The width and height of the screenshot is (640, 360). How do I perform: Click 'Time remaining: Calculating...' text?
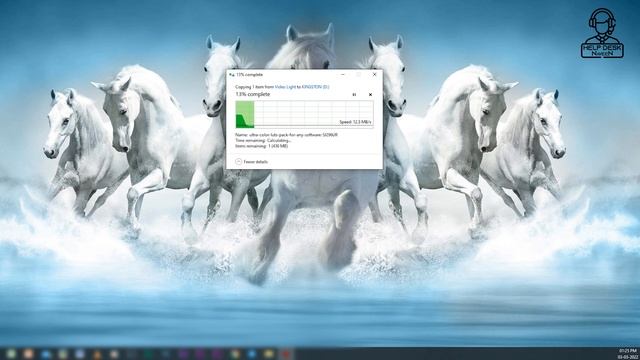coord(263,140)
